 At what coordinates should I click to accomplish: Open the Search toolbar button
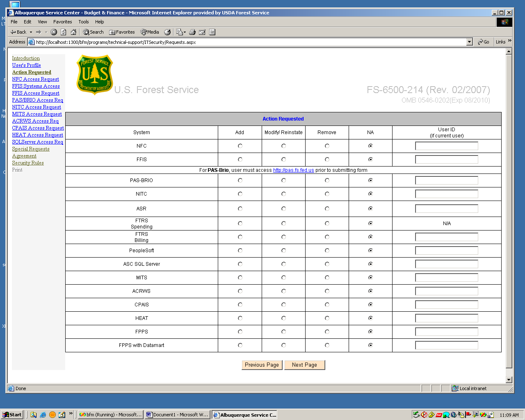click(93, 32)
